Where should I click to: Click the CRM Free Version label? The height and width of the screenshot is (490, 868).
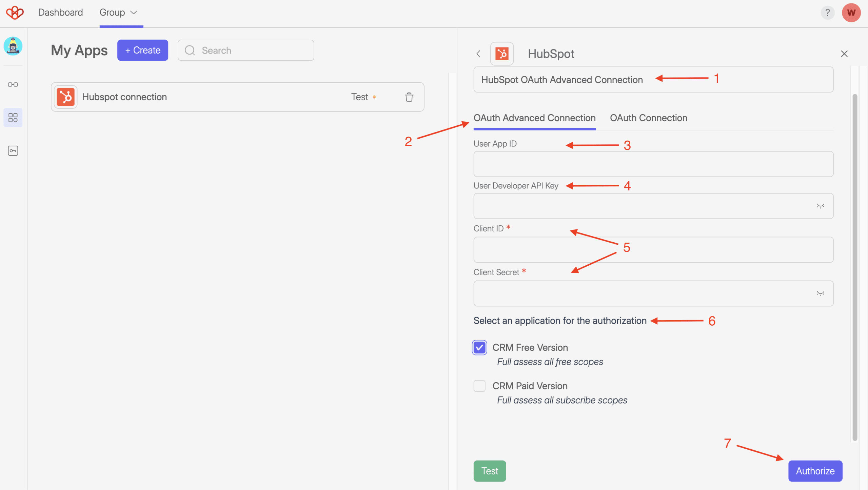pos(530,347)
